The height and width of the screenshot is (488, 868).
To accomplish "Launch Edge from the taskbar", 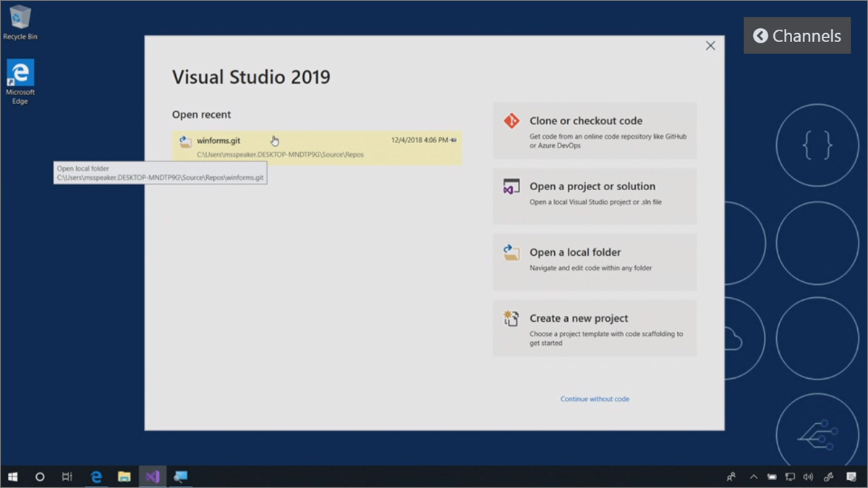I will [x=96, y=476].
